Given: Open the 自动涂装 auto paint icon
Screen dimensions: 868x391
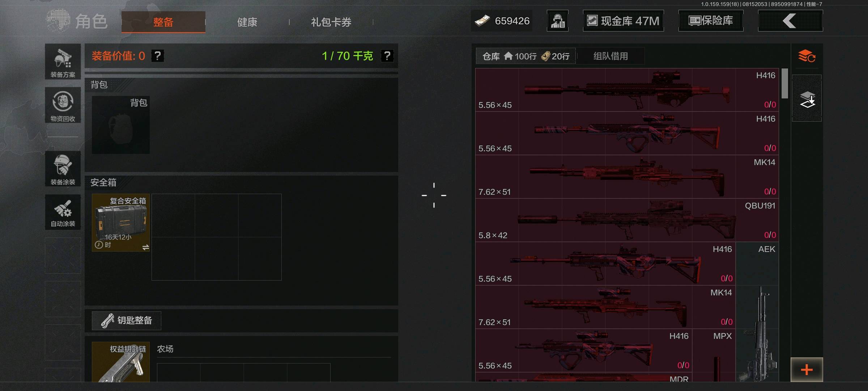Looking at the screenshot, I should [63, 212].
